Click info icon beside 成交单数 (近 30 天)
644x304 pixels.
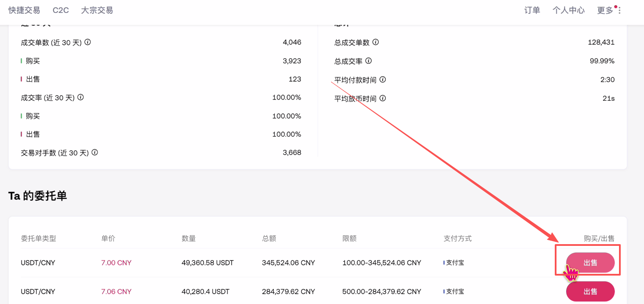pyautogui.click(x=88, y=42)
